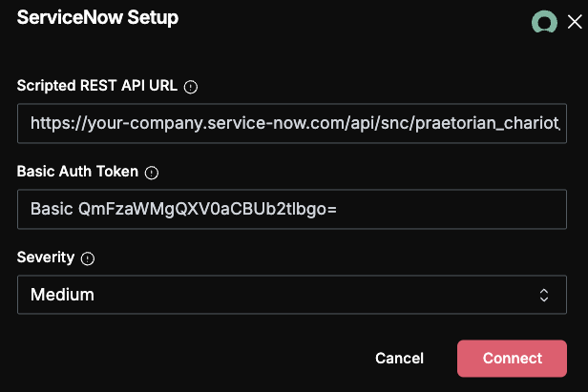Click the 'Severity' field label

tap(46, 258)
